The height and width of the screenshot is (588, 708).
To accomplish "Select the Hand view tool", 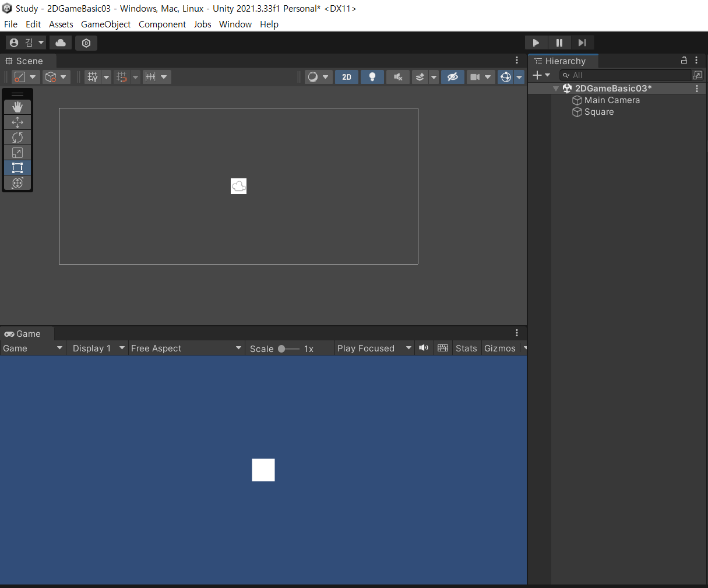I will click(x=17, y=107).
